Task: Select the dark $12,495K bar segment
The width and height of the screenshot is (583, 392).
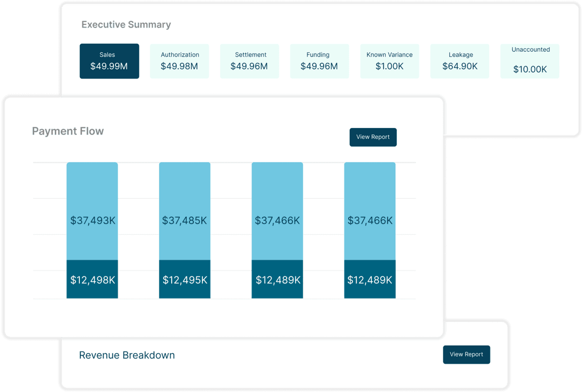Action: coord(185,280)
